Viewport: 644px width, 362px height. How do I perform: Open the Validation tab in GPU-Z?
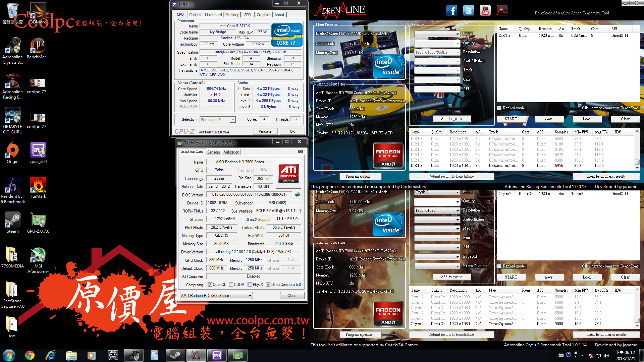231,152
